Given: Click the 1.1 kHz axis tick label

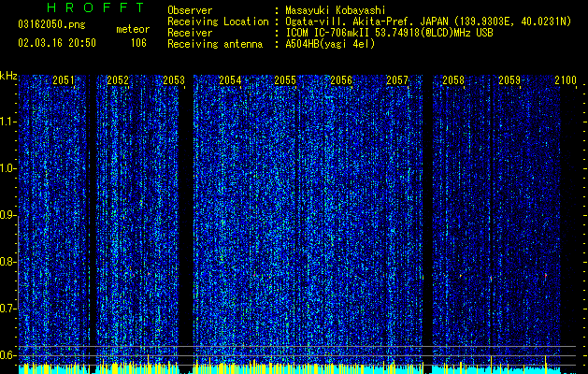Looking at the screenshot, I should click(8, 122).
